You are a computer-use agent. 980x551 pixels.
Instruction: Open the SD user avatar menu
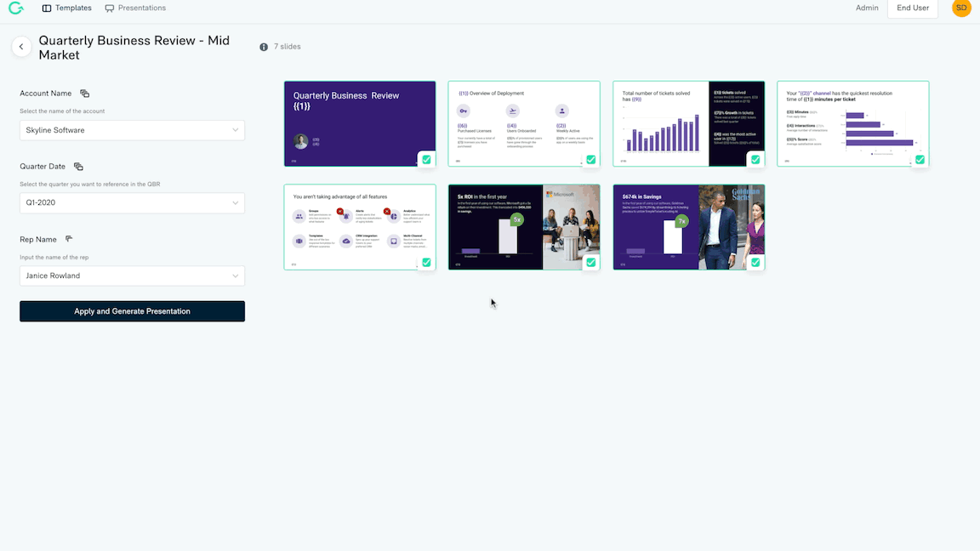click(x=961, y=8)
